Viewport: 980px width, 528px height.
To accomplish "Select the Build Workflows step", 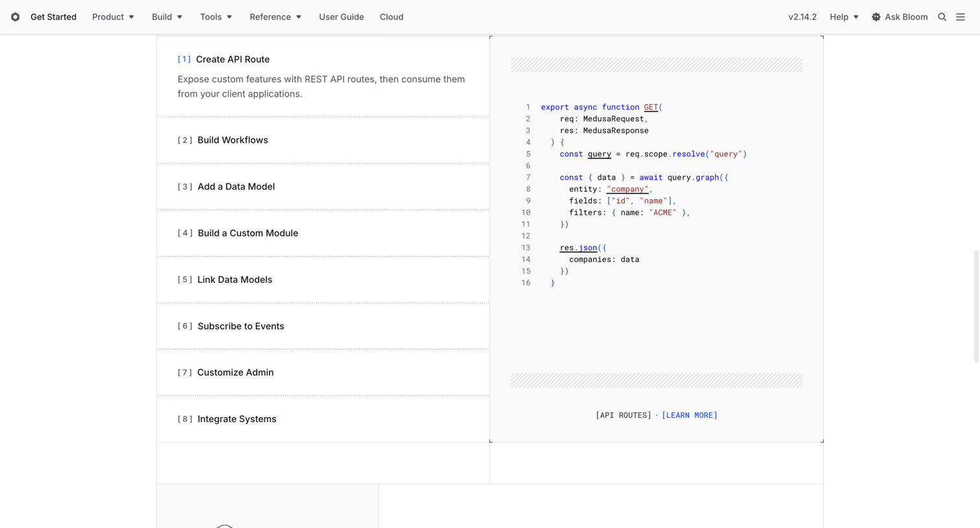I will point(323,140).
